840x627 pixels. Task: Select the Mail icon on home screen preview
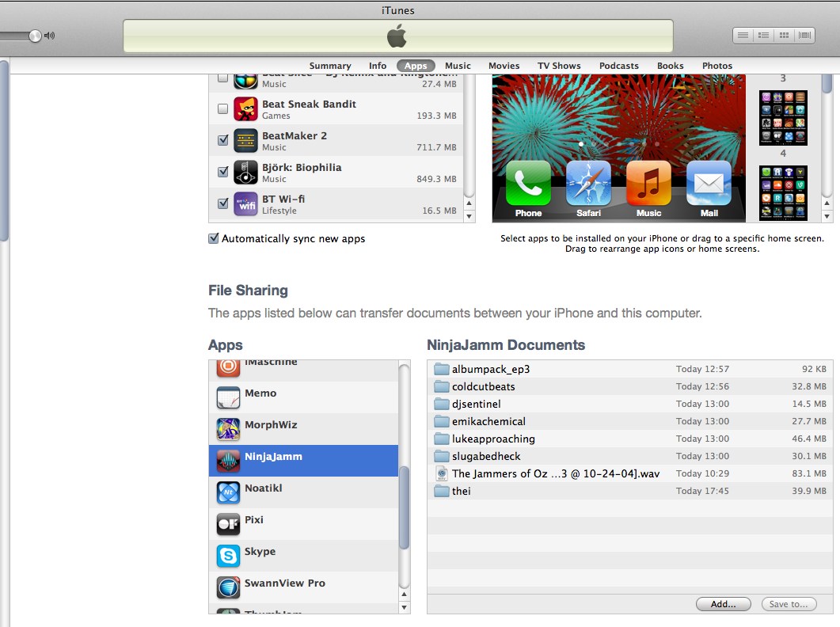click(x=709, y=184)
